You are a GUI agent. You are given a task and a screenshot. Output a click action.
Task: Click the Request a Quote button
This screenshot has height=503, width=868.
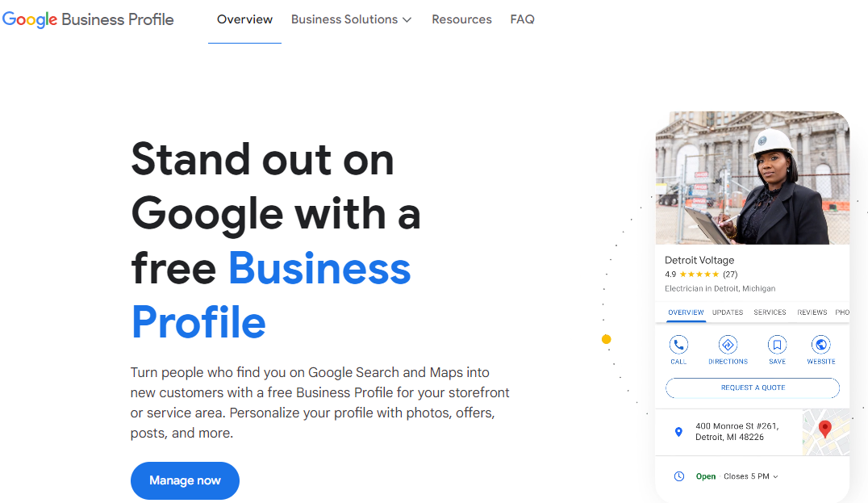[753, 388]
